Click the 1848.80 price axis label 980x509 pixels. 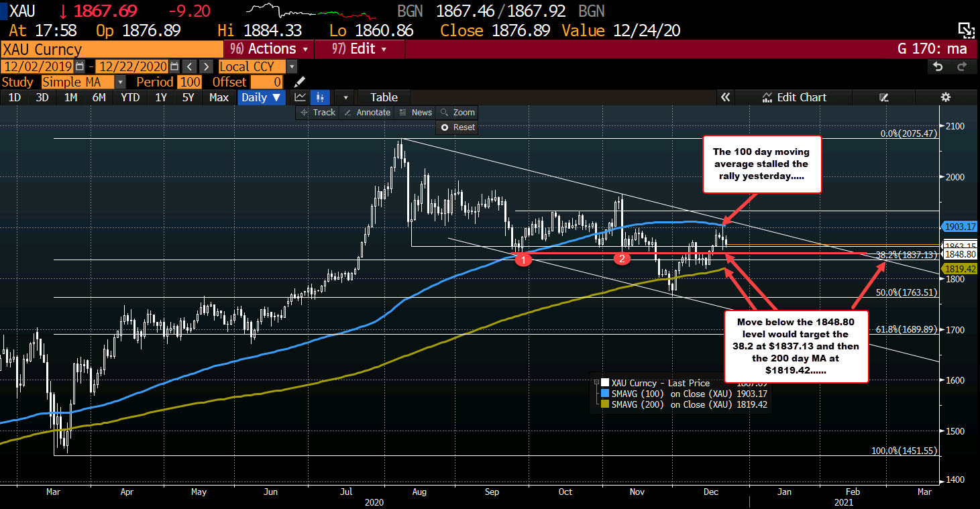pyautogui.click(x=959, y=255)
